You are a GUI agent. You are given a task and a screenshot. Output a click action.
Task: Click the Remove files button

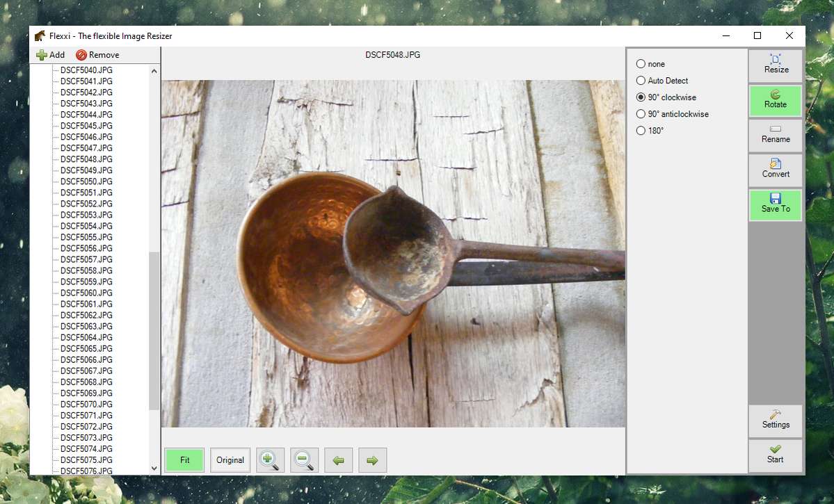coord(97,55)
